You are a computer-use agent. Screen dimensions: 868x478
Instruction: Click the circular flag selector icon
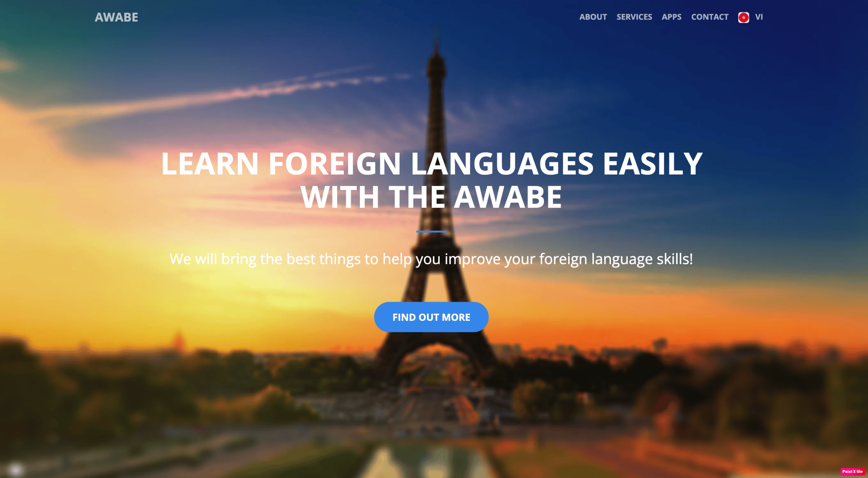point(744,17)
